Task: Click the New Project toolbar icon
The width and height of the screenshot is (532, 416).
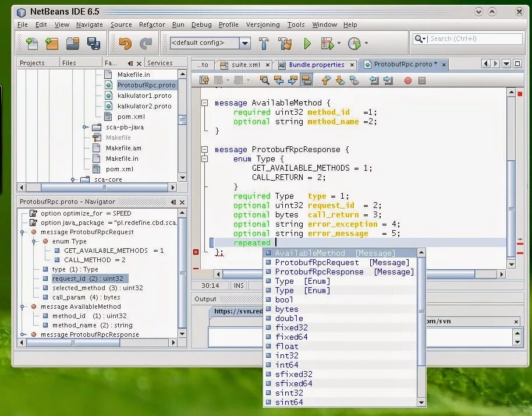Action: pyautogui.click(x=52, y=44)
